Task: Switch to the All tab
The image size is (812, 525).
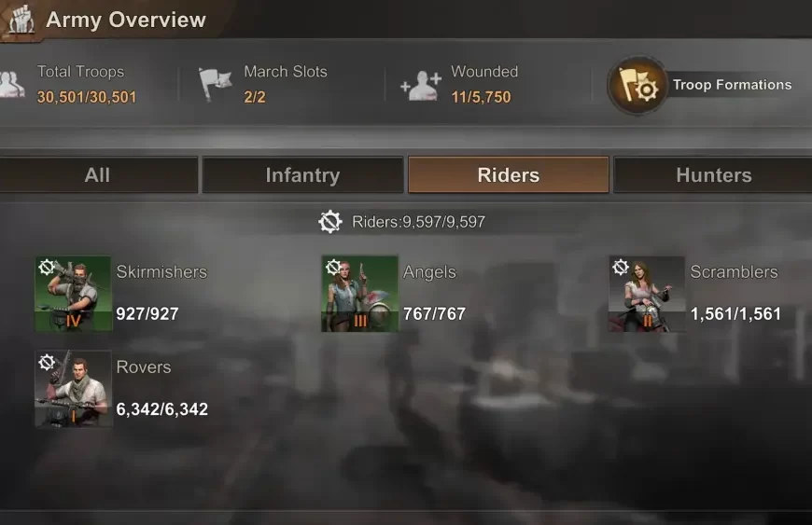Action: pyautogui.click(x=98, y=174)
